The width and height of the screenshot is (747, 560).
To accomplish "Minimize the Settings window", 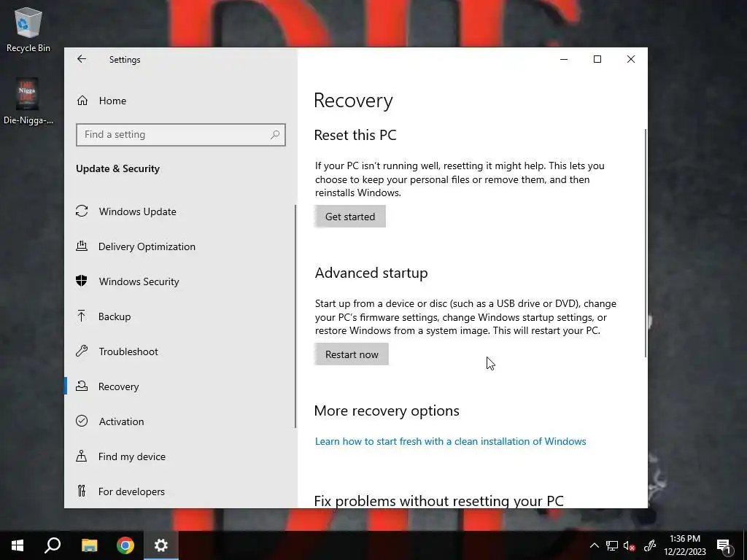I will point(564,59).
